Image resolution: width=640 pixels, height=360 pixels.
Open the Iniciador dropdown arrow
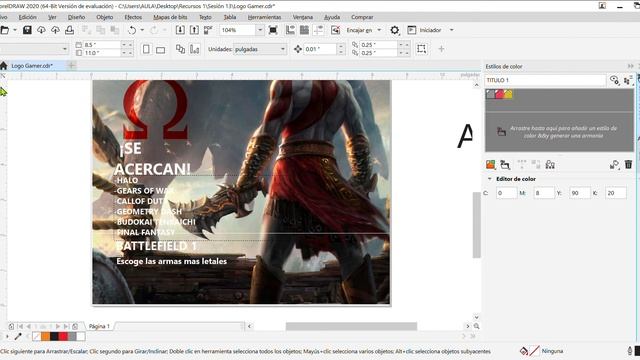coord(451,30)
